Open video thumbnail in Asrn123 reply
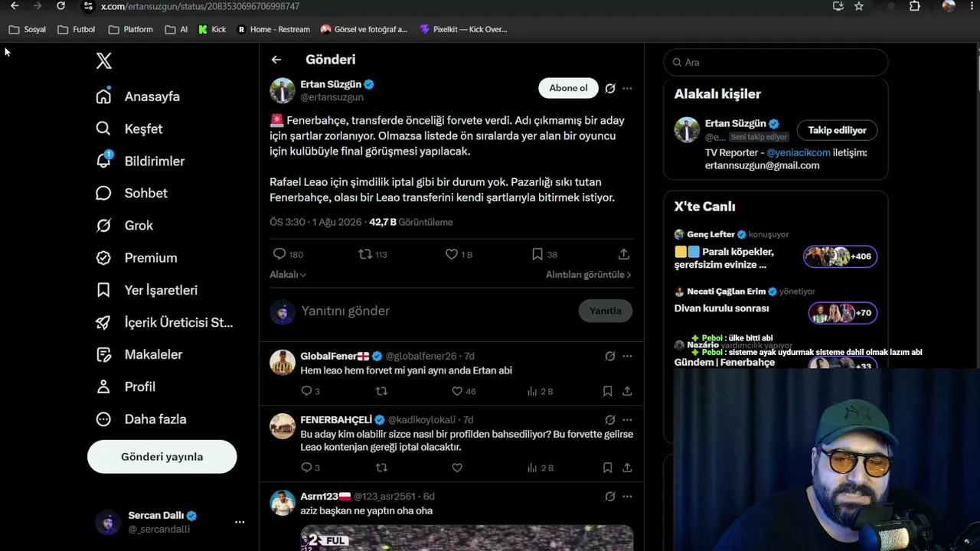 (467, 537)
